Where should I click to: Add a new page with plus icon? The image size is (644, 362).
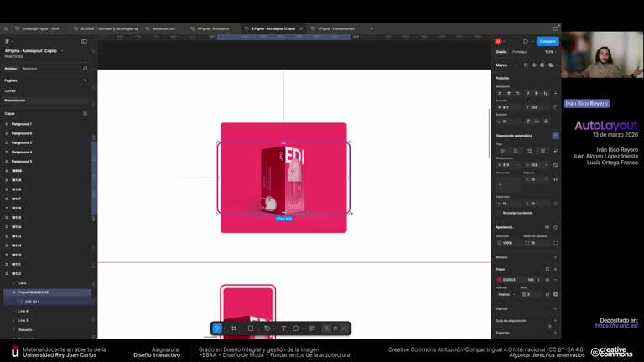tap(85, 80)
